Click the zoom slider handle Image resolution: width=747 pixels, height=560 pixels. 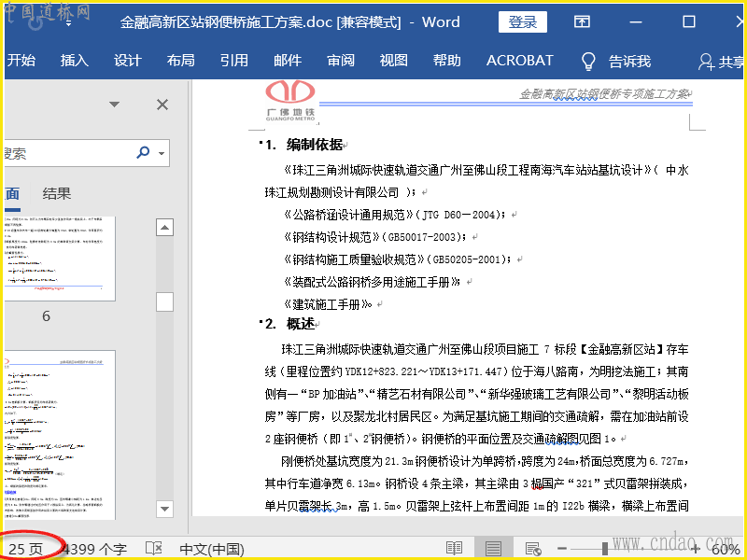[x=604, y=549]
